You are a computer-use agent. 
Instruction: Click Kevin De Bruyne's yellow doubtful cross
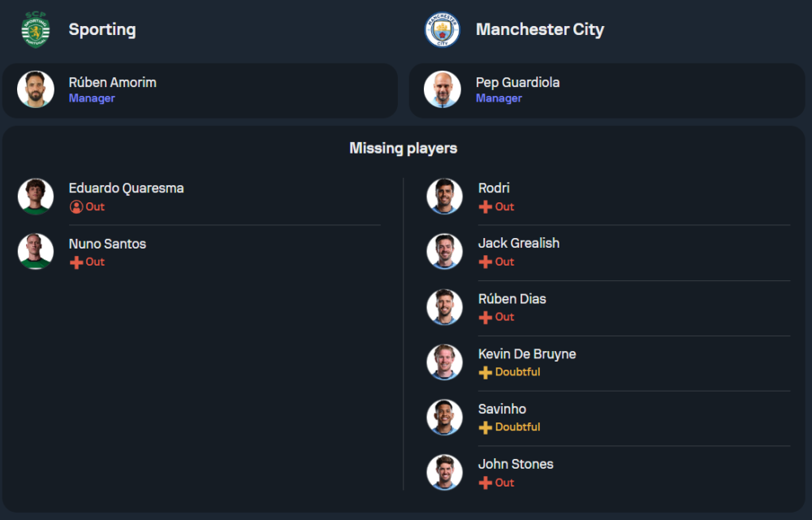coord(486,372)
